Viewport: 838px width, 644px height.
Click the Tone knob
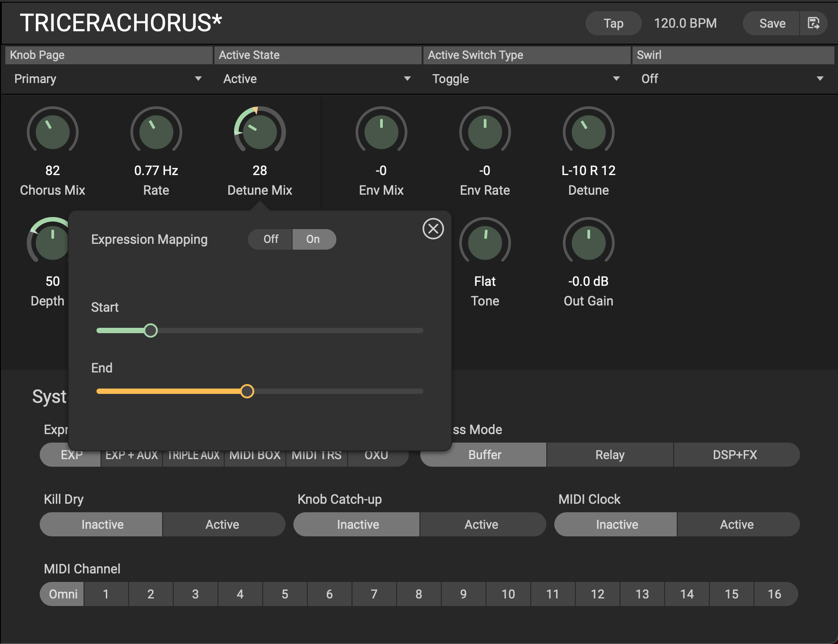pyautogui.click(x=485, y=243)
